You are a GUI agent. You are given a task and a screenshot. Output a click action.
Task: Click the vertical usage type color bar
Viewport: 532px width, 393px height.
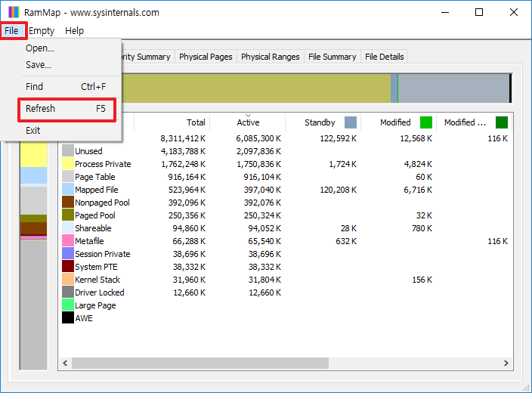tap(33, 255)
